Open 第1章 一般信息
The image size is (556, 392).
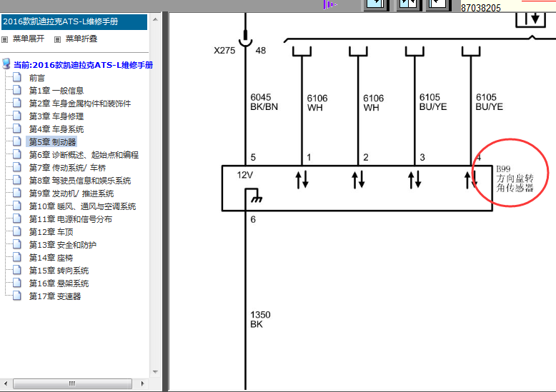[56, 91]
